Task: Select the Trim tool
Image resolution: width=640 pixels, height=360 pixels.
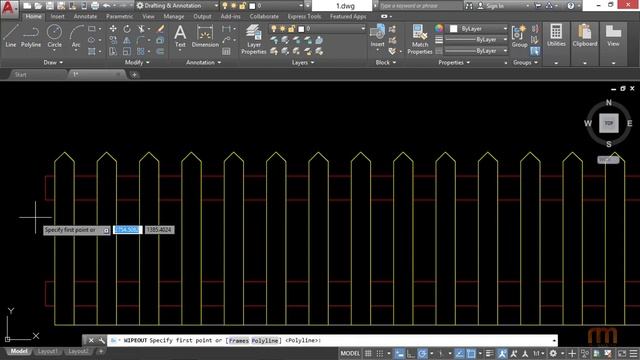Action: point(141,29)
